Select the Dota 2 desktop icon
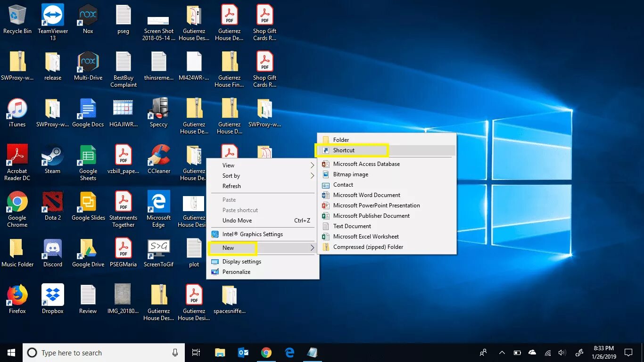 [53, 206]
